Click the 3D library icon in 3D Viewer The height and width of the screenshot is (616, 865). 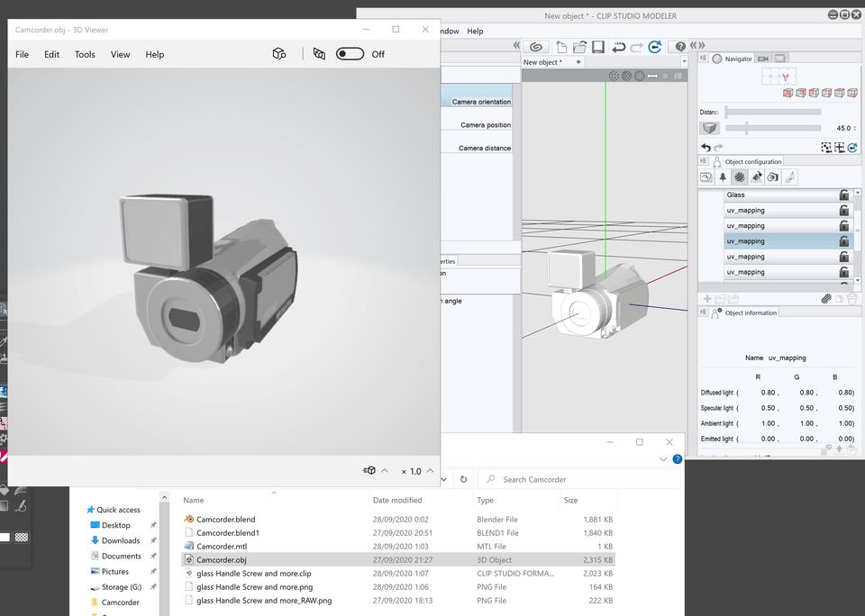pos(279,54)
